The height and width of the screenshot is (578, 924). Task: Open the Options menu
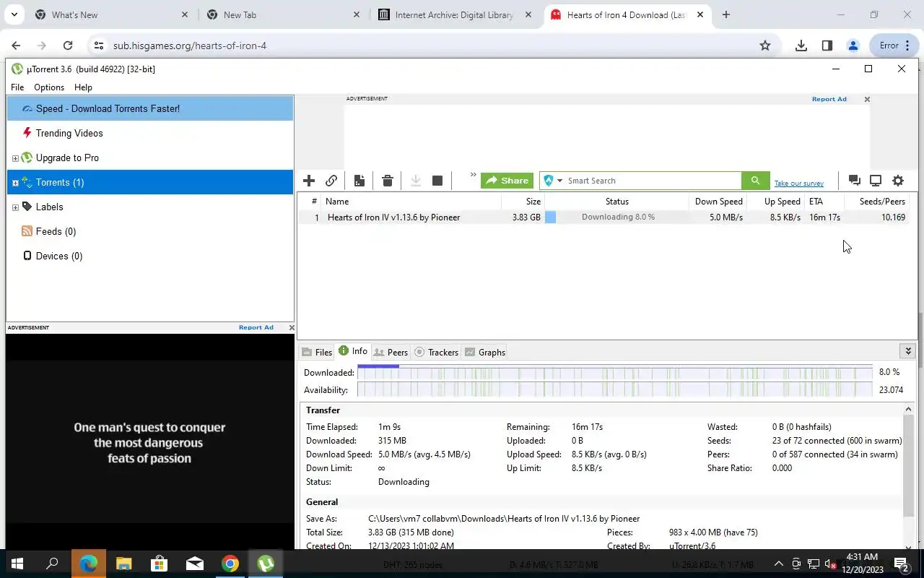click(x=49, y=87)
